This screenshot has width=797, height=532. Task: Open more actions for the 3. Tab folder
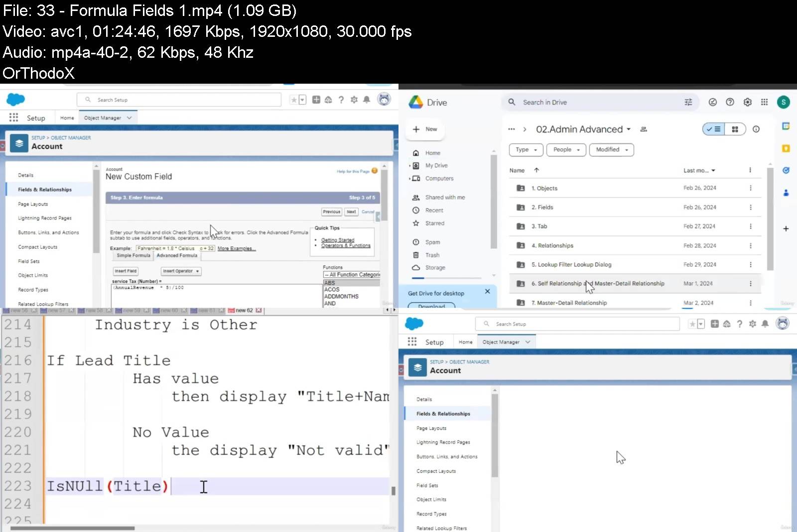(751, 226)
